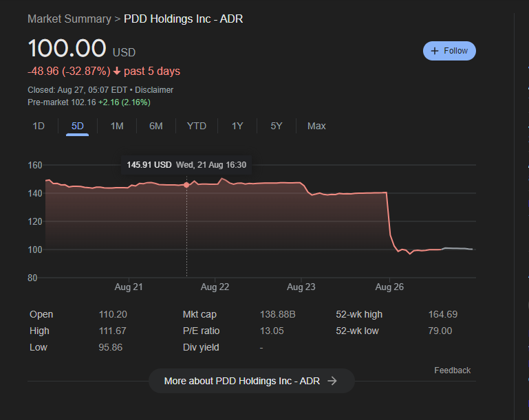
Task: Click the 120 y-axis label
Action: [x=35, y=221]
